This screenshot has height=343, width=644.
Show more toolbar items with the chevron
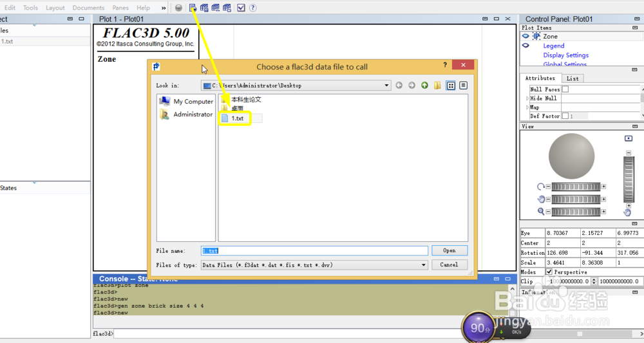tap(164, 8)
